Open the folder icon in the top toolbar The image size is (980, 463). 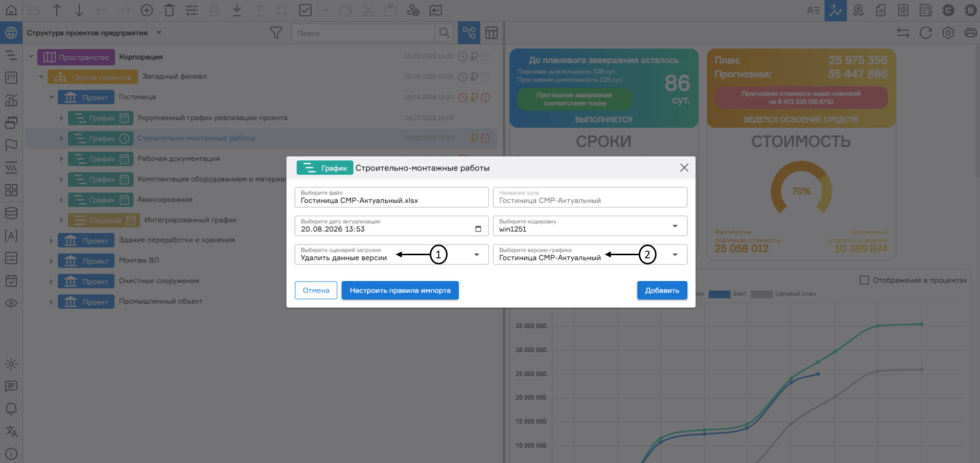[34, 10]
